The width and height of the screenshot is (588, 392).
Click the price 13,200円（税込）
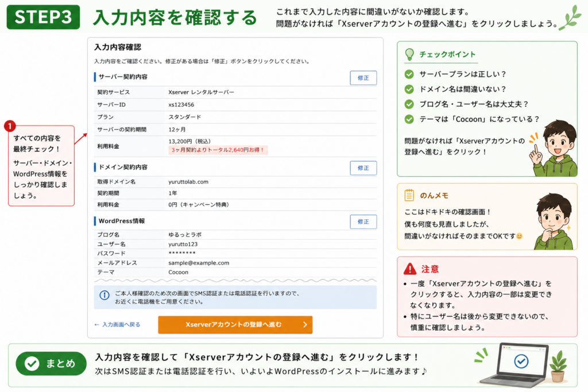point(189,141)
